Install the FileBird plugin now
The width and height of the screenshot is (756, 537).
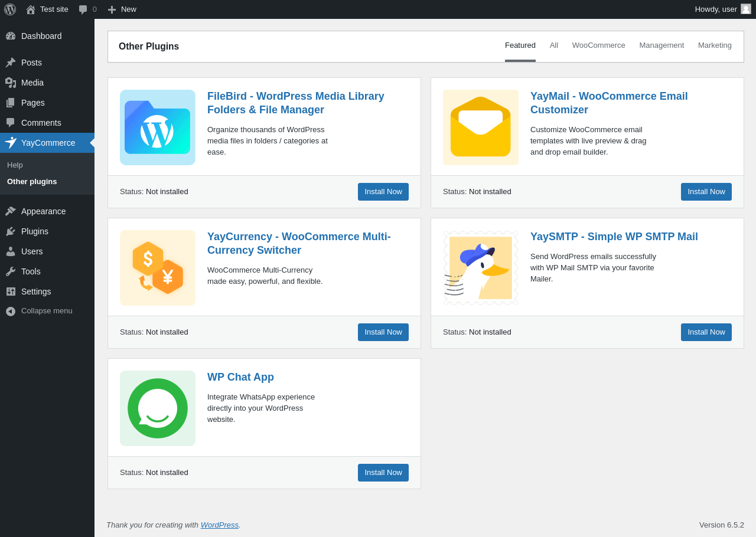click(x=383, y=192)
